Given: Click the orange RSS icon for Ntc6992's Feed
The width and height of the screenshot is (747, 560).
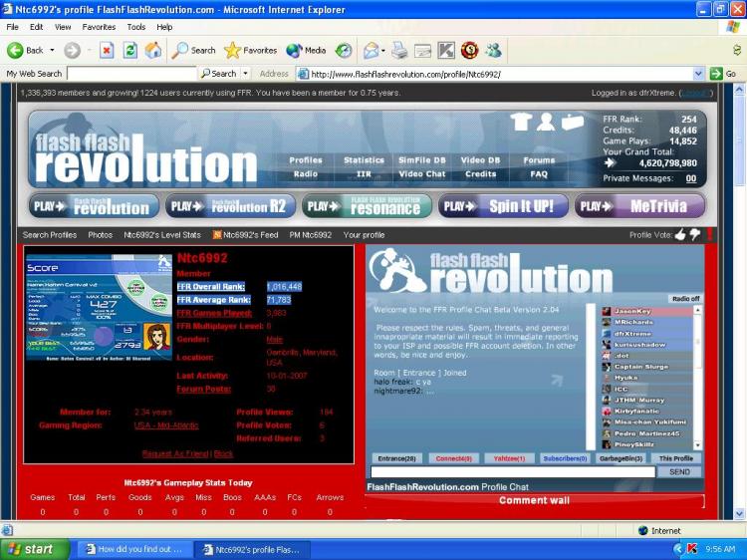Looking at the screenshot, I should pyautogui.click(x=217, y=234).
